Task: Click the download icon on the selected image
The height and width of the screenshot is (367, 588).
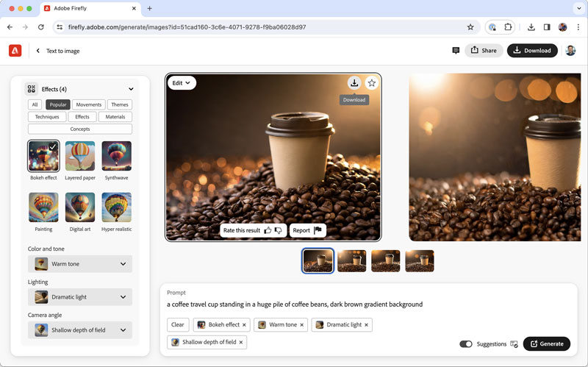Action: coord(354,83)
